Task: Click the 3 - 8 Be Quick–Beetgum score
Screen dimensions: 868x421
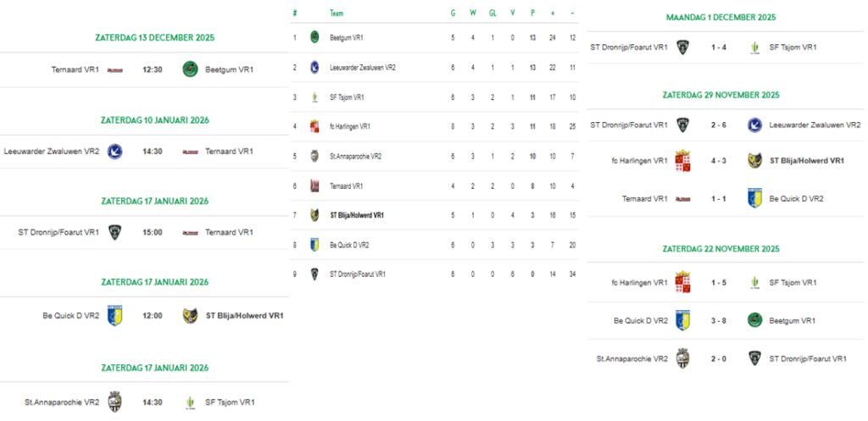Action: coord(718,321)
